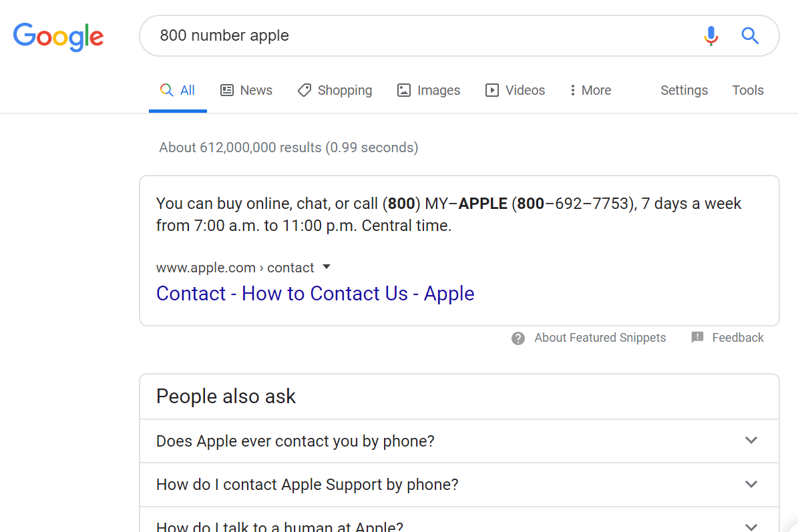798x532 pixels.
Task: Click the play icon beside Videos
Action: (492, 89)
